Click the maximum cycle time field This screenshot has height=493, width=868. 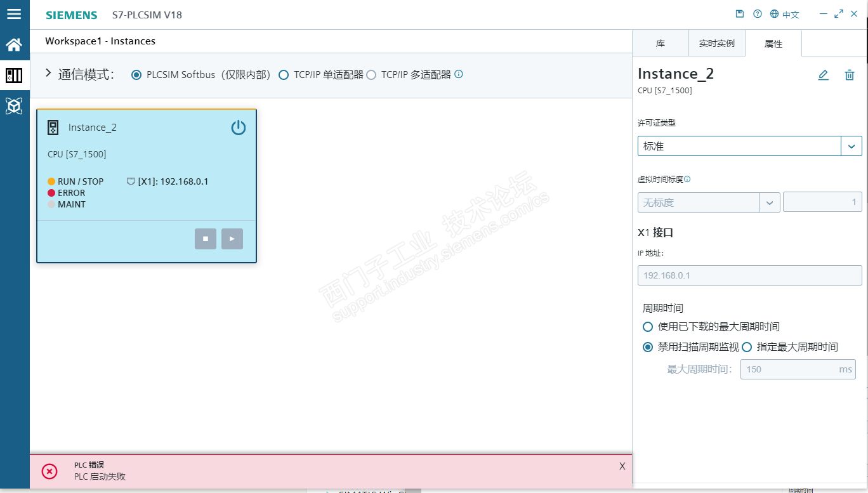tap(798, 369)
